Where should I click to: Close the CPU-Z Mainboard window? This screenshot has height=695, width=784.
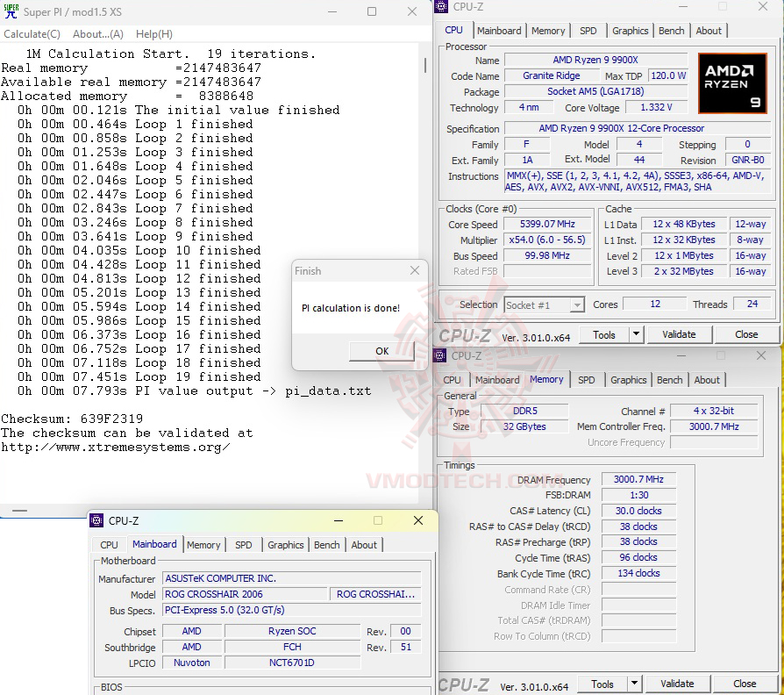[x=418, y=520]
